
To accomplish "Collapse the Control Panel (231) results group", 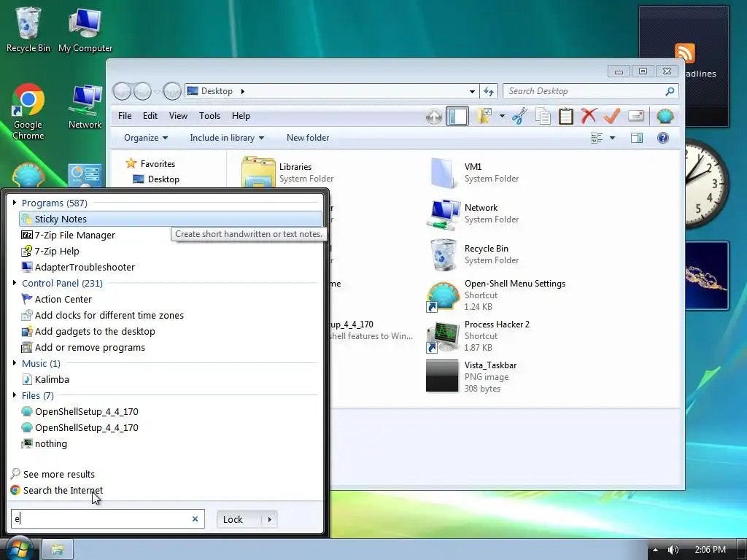I will coord(15,283).
